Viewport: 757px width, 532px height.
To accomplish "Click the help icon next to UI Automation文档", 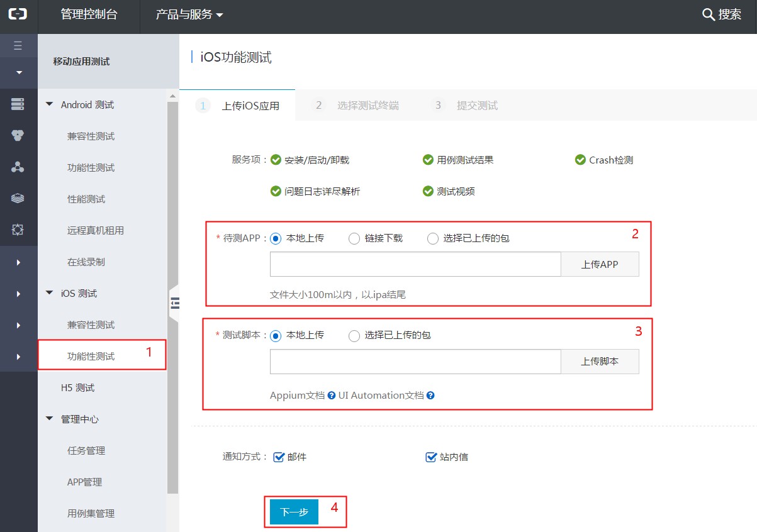I will [430, 396].
